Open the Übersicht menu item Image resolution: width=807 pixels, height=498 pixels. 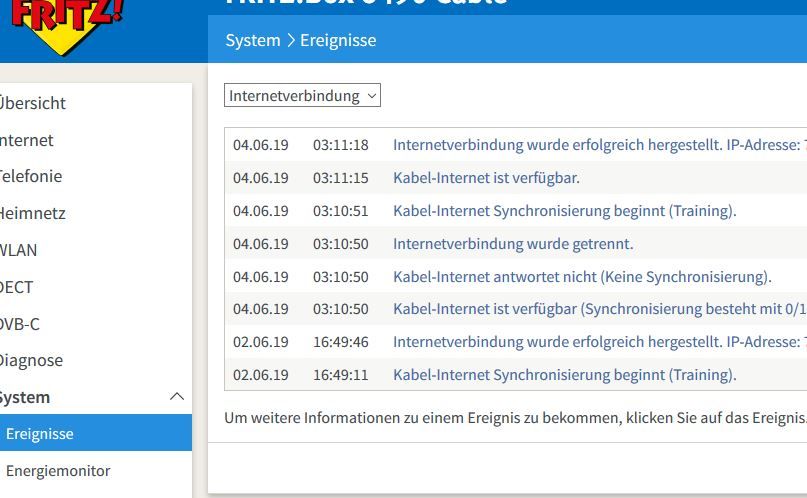33,103
